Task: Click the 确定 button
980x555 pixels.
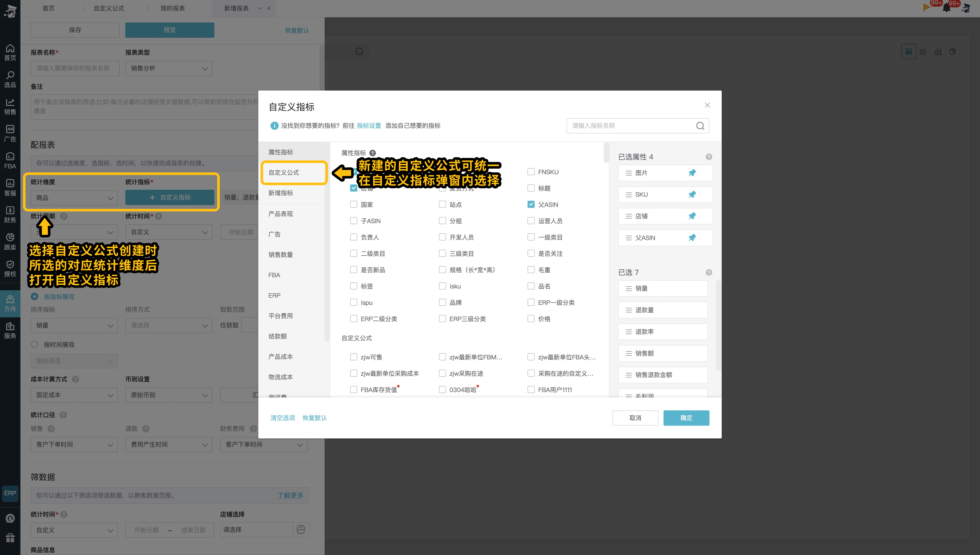Action: pos(686,418)
